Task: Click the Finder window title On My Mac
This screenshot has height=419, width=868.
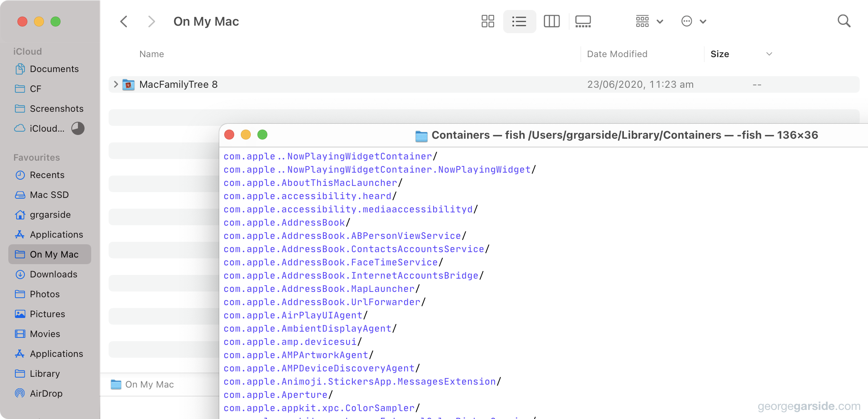Action: click(x=206, y=22)
